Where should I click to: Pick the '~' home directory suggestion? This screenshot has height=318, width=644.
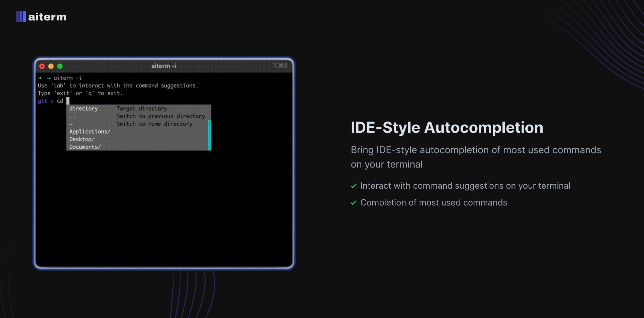point(71,124)
